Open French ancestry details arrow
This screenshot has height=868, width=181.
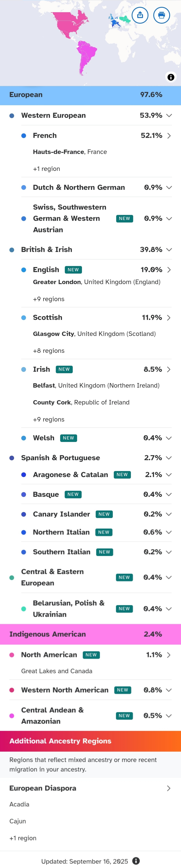pos(169,135)
